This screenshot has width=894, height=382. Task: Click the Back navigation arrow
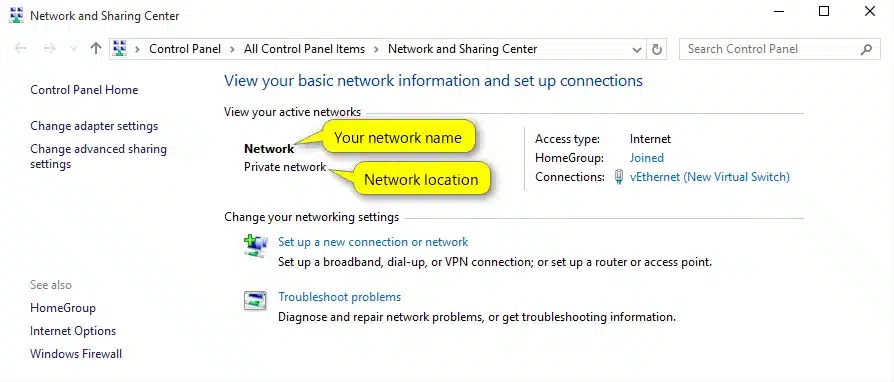[x=21, y=49]
